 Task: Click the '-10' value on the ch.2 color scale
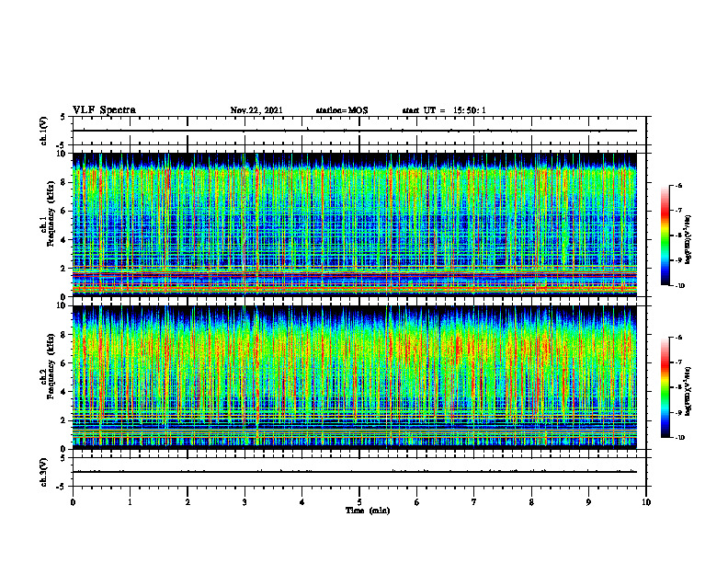(x=679, y=438)
